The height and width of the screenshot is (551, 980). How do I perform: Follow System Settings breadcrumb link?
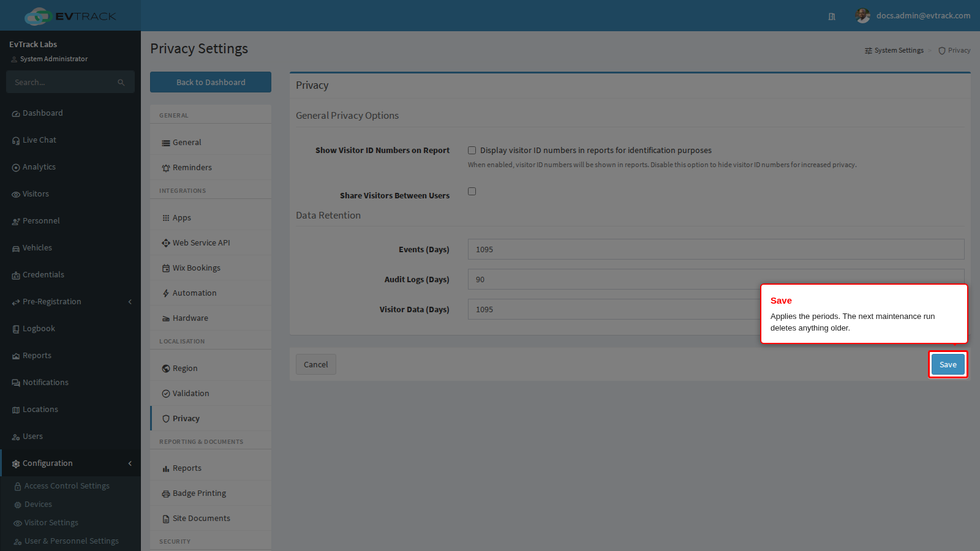coord(894,51)
